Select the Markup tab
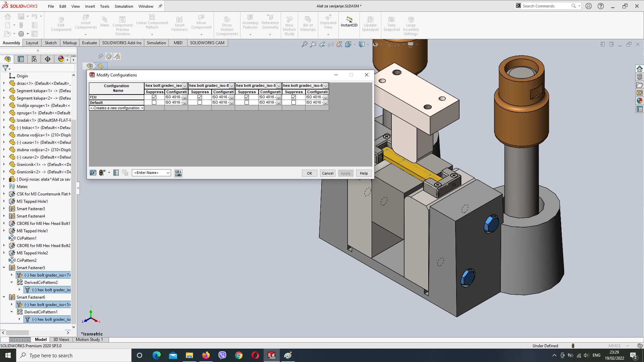Screen dimensions: 644x362 [69, 43]
